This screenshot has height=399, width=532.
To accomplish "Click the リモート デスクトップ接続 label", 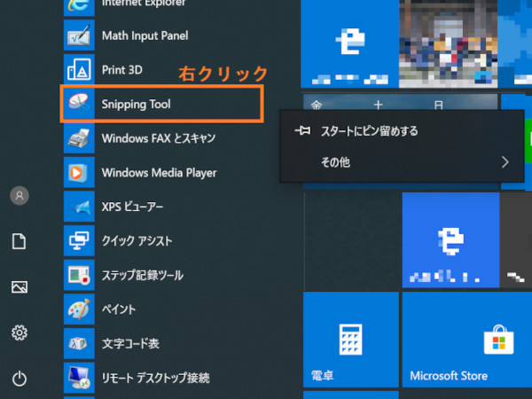I will [156, 378].
